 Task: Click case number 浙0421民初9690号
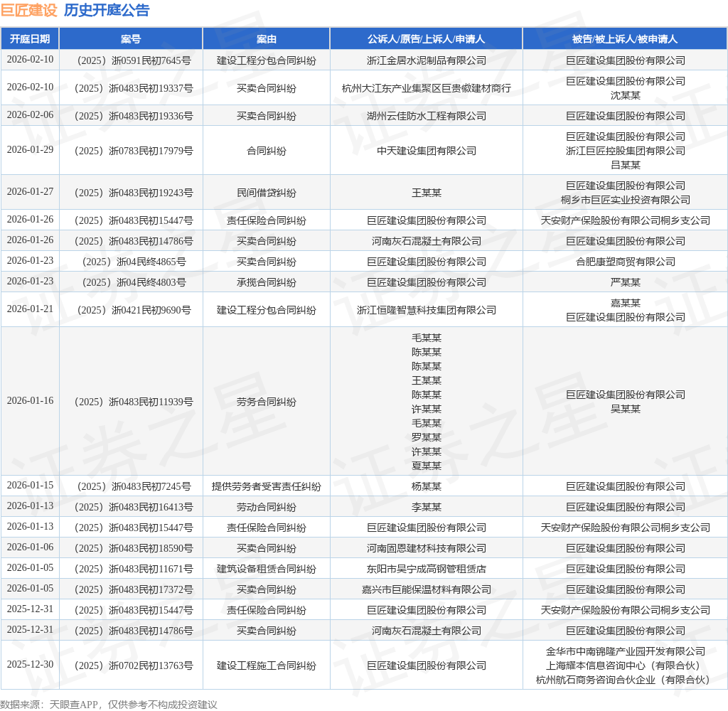(134, 310)
